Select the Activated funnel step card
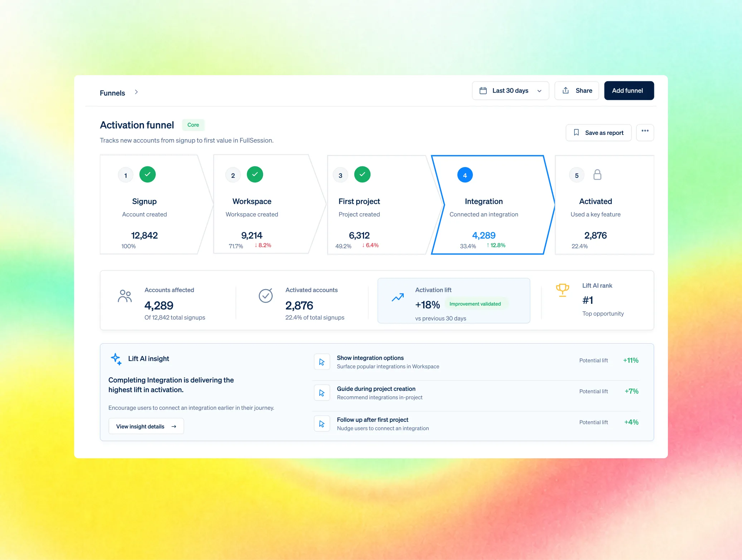 tap(605, 205)
